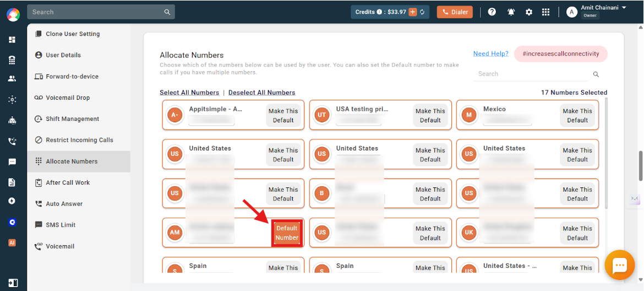Click the page vertical scrollbar thumb
Image resolution: width=644 pixels, height=291 pixels.
click(641, 166)
